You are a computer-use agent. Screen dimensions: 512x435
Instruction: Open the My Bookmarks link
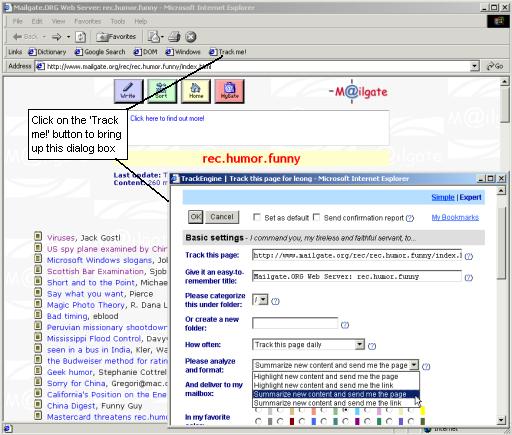[x=455, y=218]
